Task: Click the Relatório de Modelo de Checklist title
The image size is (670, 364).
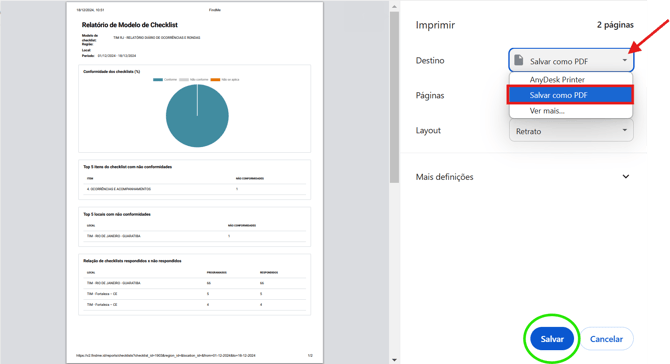Action: click(x=129, y=25)
